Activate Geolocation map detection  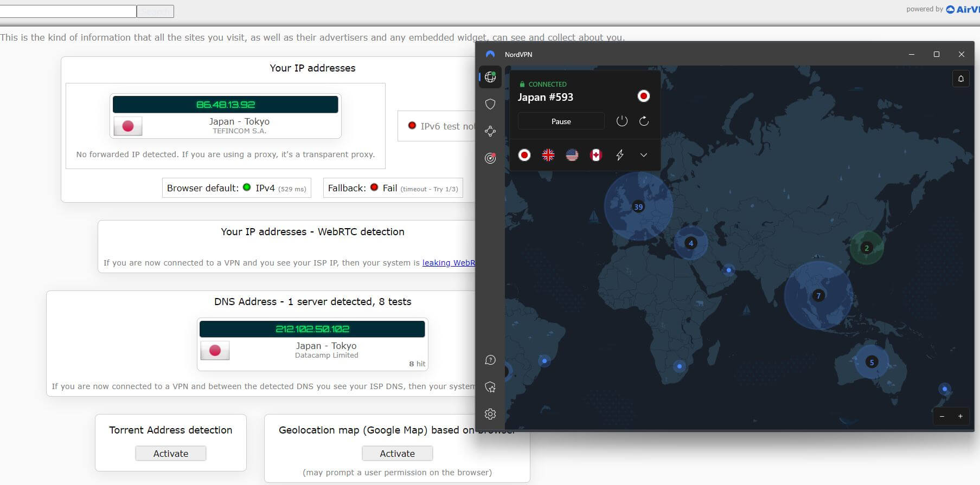[397, 454]
